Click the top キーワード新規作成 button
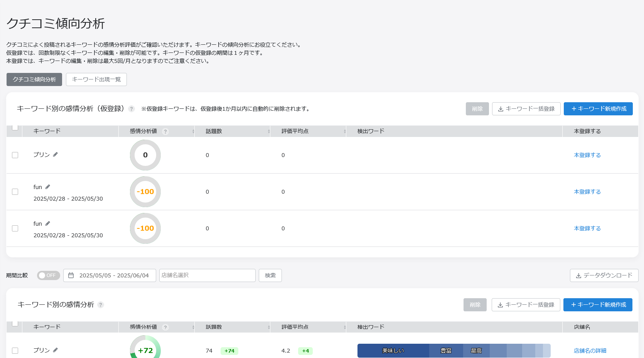Image resolution: width=644 pixels, height=358 pixels. (x=598, y=109)
